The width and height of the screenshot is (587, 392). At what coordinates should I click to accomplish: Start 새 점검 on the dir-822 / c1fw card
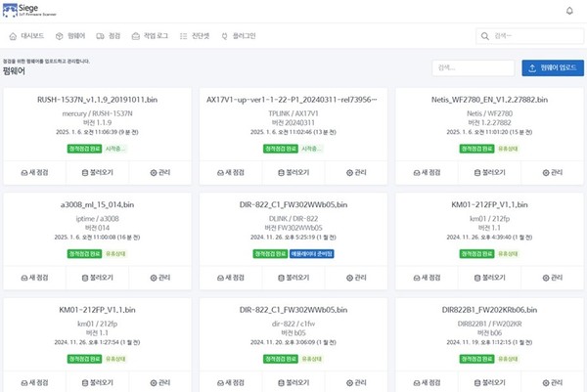click(x=231, y=382)
